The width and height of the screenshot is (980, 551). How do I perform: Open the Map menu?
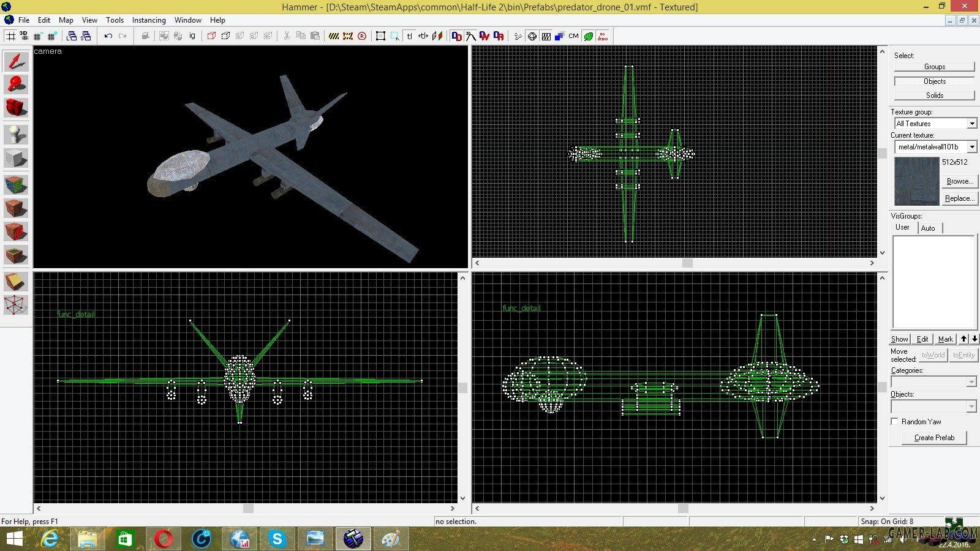[66, 20]
